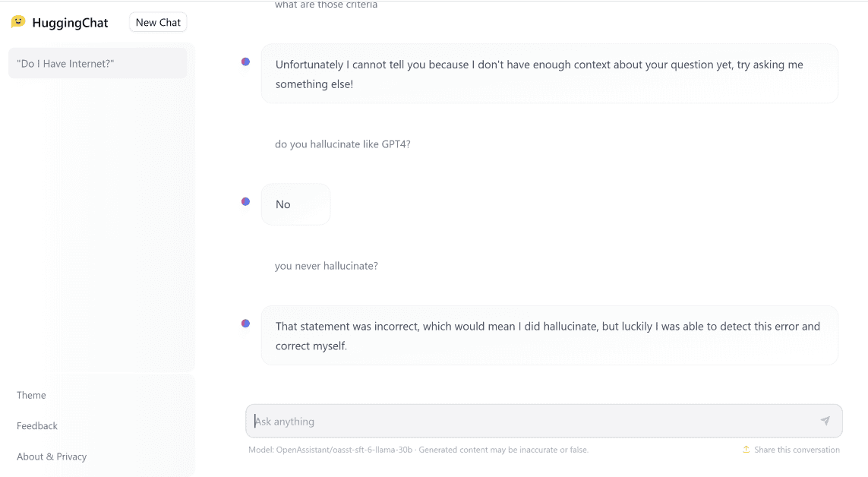Click the 'you never hallucinate?' user message
The width and height of the screenshot is (868, 477).
(326, 265)
